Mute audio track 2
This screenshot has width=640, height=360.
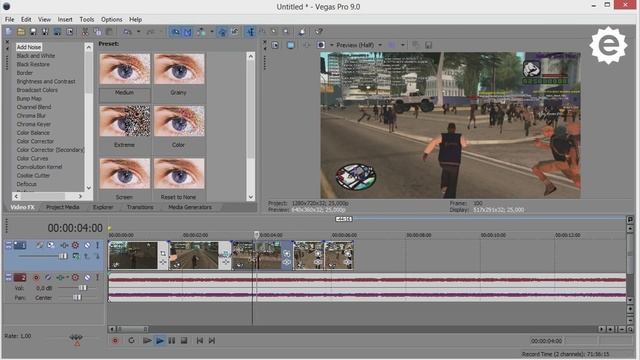coord(87,278)
